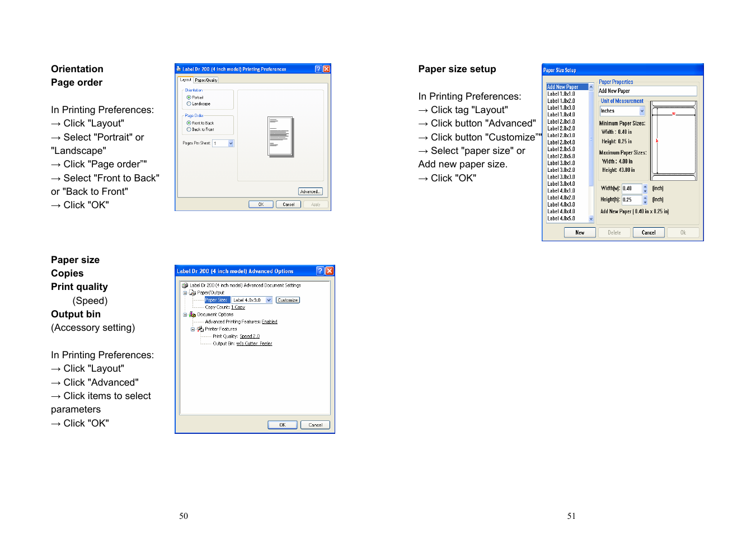Select the highlighted Paper Size tree item
The width and height of the screenshot is (756, 534).
[x=217, y=300]
